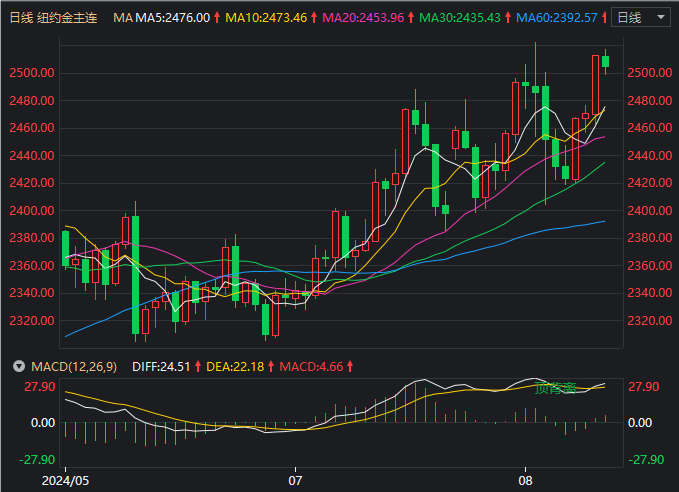This screenshot has width=679, height=492.
Task: Click the red arrow after MACD:4.66
Action: pos(350,367)
